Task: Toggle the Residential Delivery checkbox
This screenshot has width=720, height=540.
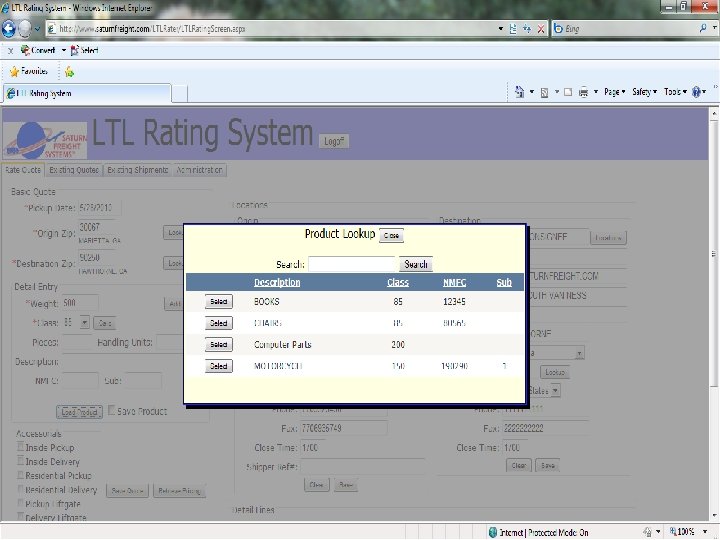Action: click(x=21, y=489)
